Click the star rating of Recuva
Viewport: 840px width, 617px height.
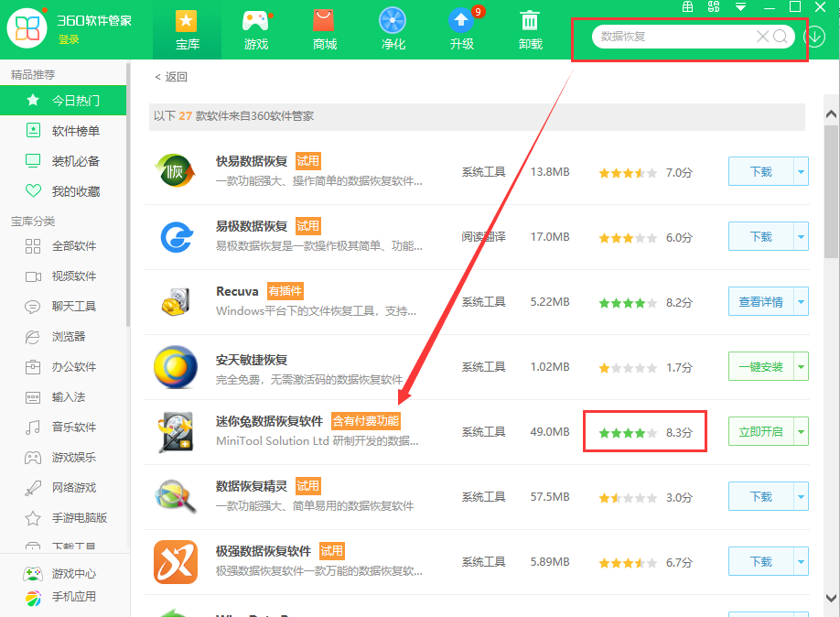pos(628,303)
